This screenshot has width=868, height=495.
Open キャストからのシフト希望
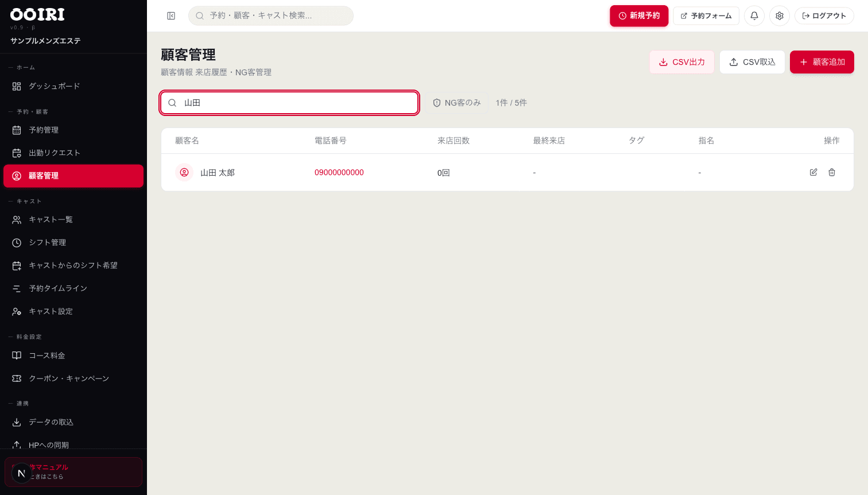tap(73, 266)
